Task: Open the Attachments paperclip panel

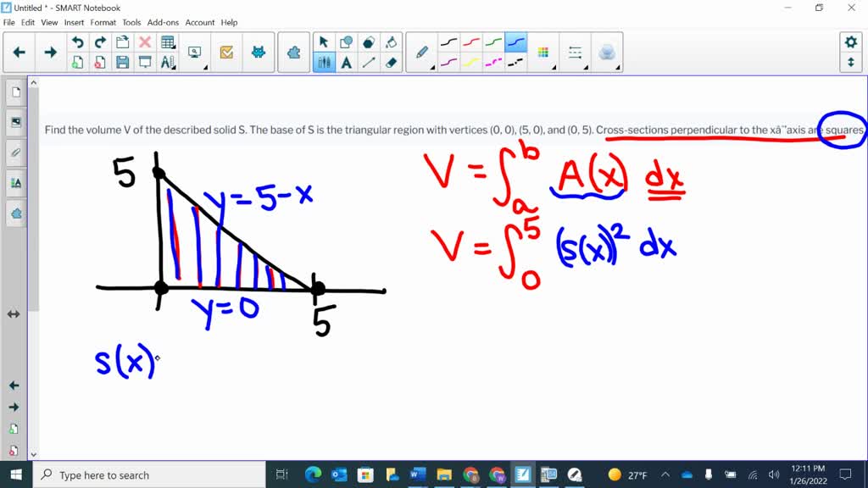Action: coord(15,152)
